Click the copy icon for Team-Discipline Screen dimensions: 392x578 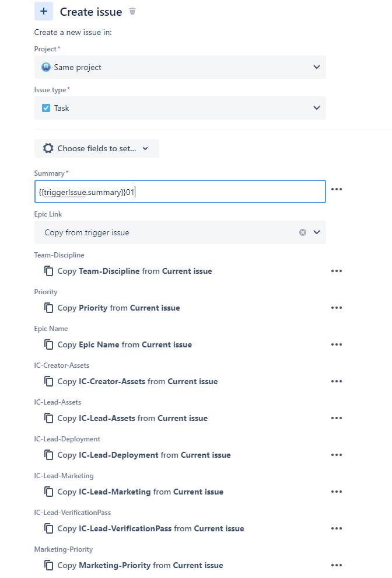(x=48, y=271)
